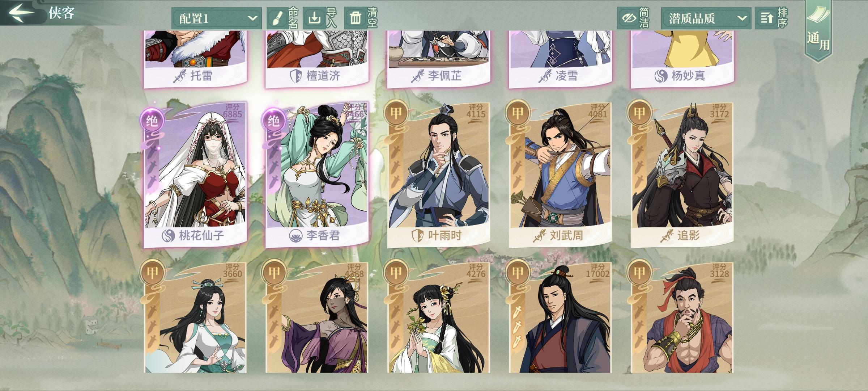Click the trash clear (清空) icon
Image resolution: width=868 pixels, height=391 pixels.
tap(355, 18)
